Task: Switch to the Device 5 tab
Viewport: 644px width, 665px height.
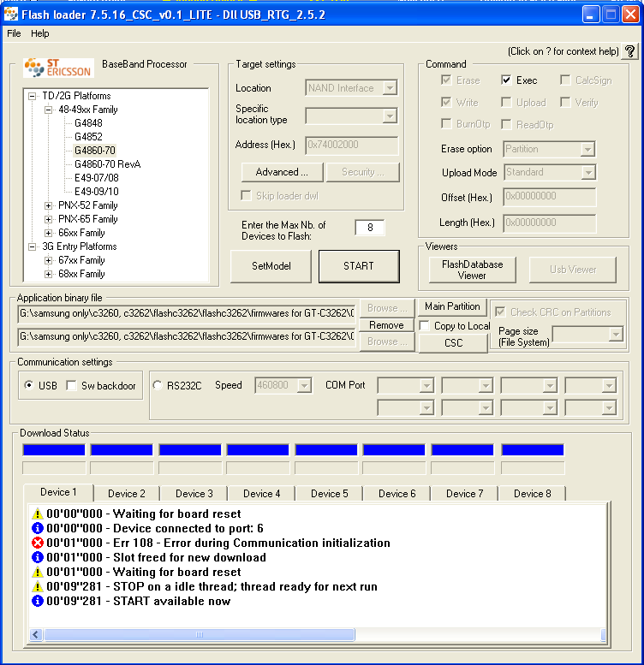Action: tap(329, 494)
